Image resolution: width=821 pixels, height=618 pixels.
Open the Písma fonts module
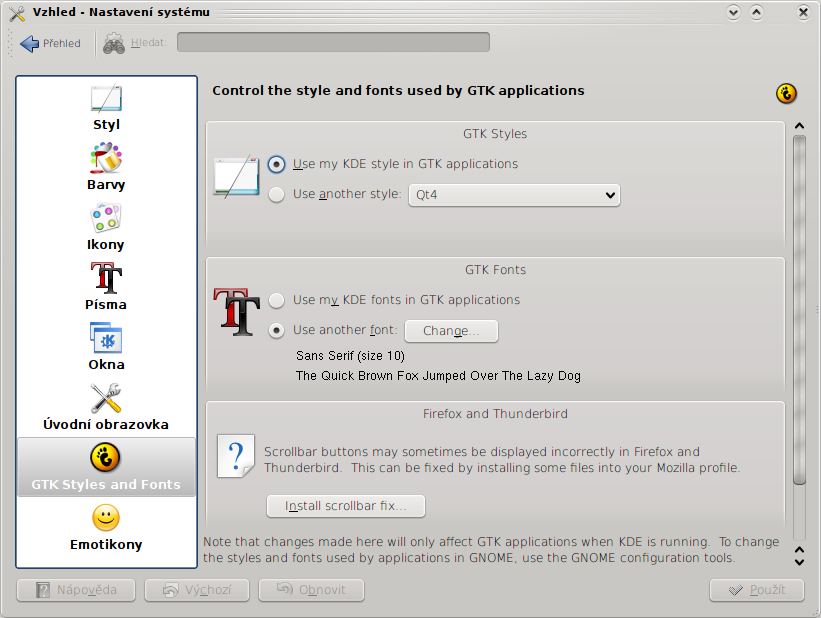pyautogui.click(x=106, y=287)
